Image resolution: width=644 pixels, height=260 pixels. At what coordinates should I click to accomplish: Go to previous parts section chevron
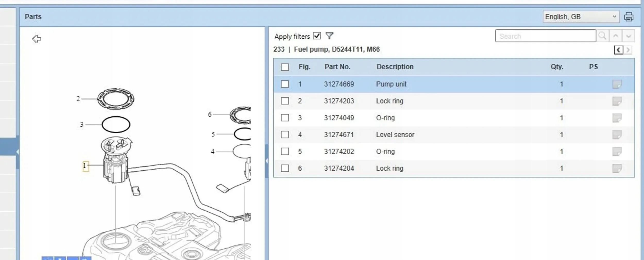click(618, 50)
